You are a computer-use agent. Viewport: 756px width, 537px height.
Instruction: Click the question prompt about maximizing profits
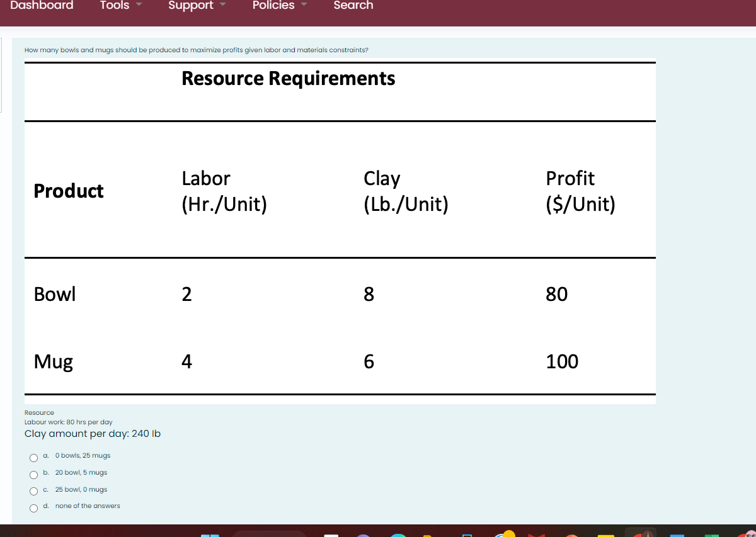(196, 50)
